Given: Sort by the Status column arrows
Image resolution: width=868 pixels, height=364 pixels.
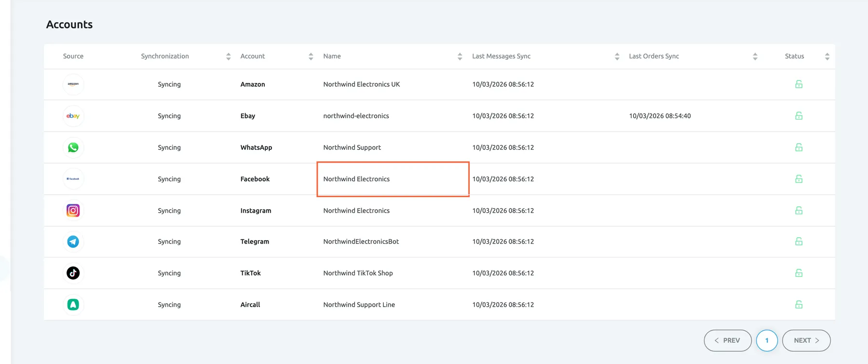Looking at the screenshot, I should point(827,56).
